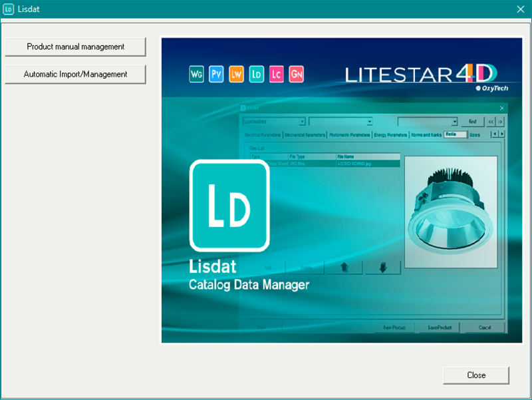Launch Automatic Import/Management

click(x=75, y=75)
